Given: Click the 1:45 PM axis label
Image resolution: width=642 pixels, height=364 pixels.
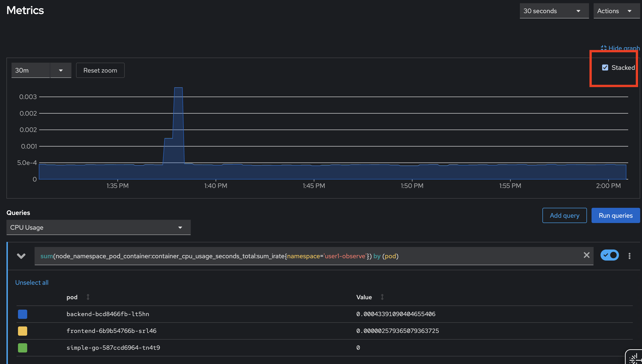Looking at the screenshot, I should (314, 186).
